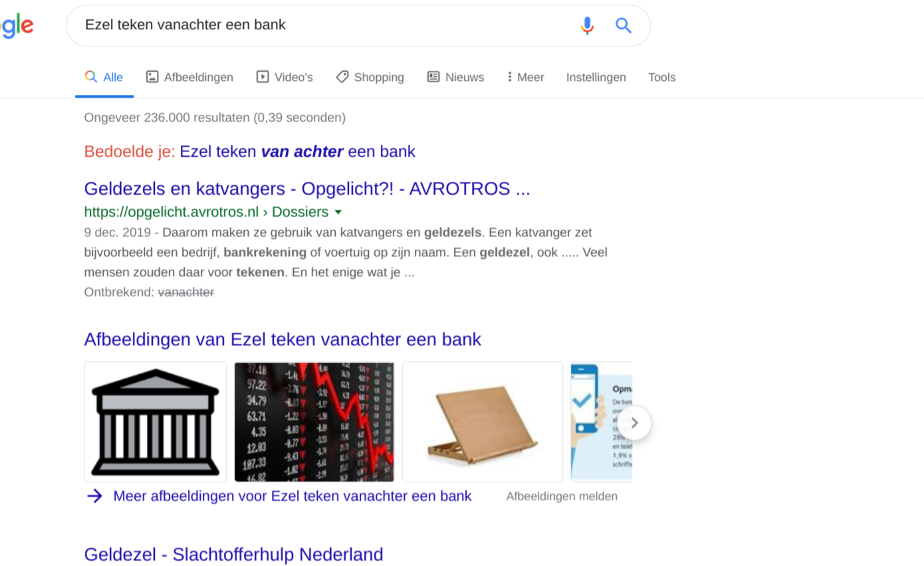The image size is (924, 566).
Task: Open the wooden drawing board thumbnail
Action: 483,422
